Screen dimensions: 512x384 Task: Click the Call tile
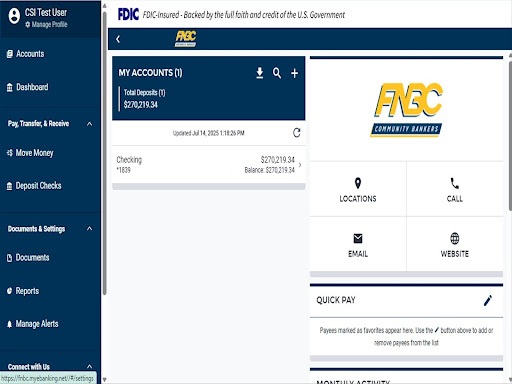coord(455,189)
